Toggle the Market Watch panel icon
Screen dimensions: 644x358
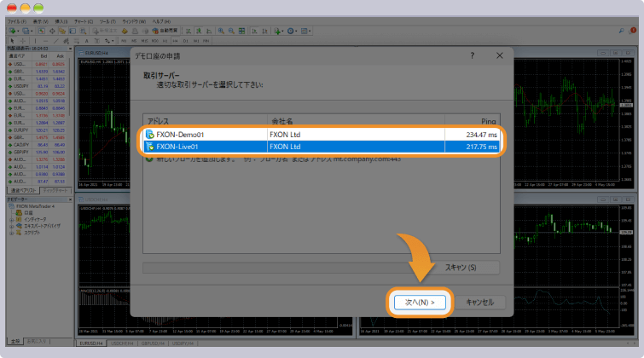pyautogui.click(x=42, y=31)
